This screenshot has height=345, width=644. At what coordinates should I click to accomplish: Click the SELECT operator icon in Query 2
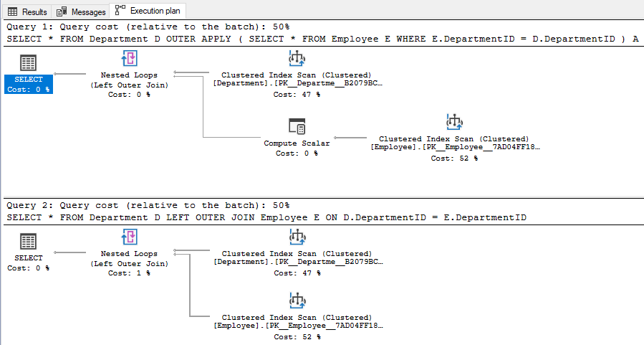(x=29, y=242)
